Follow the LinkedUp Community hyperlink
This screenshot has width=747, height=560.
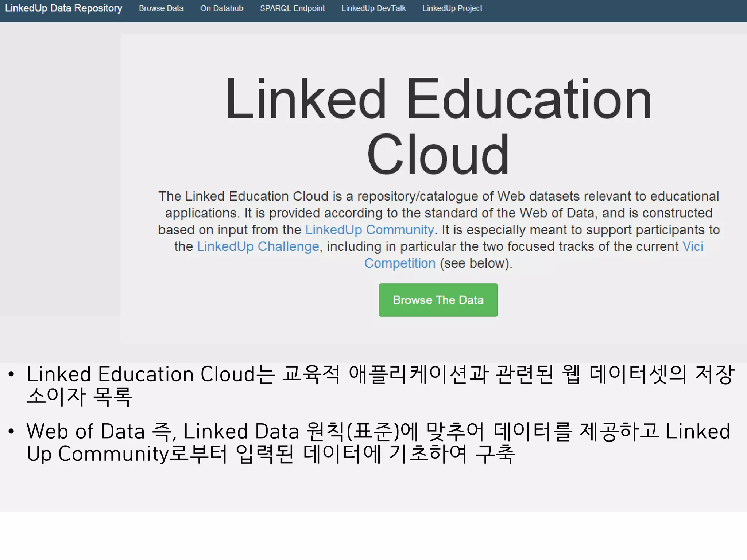point(370,230)
